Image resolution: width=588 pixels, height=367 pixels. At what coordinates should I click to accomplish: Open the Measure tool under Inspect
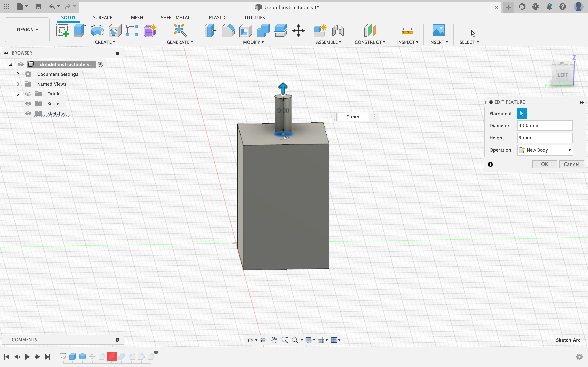pyautogui.click(x=407, y=31)
